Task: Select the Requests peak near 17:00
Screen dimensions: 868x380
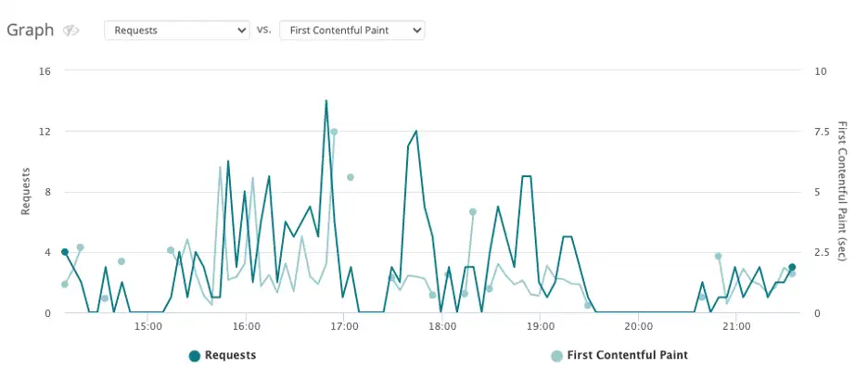Action: click(x=326, y=101)
